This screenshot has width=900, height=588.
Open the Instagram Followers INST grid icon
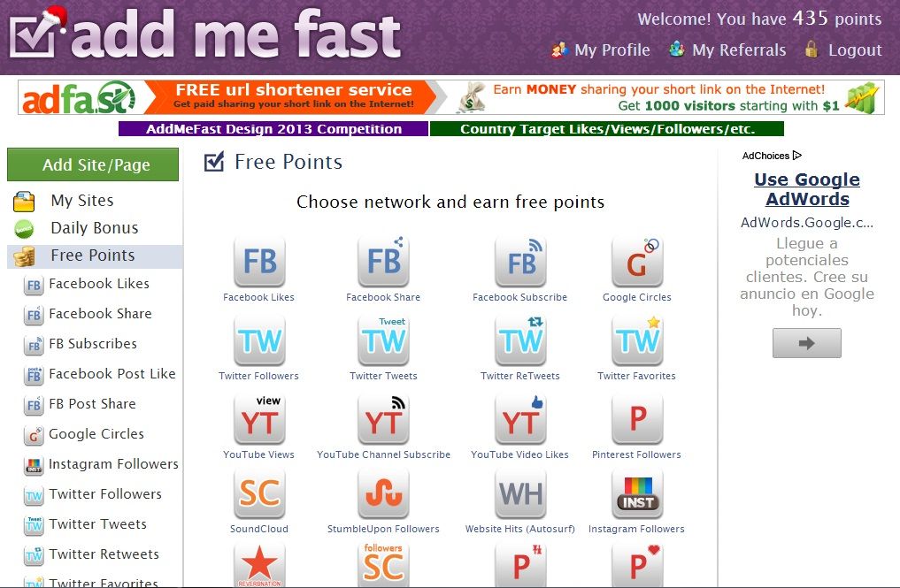click(x=637, y=493)
